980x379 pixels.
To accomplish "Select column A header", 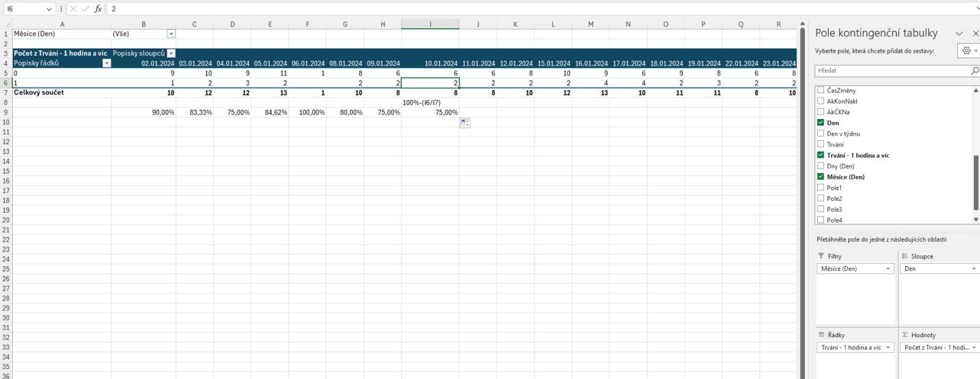I will point(62,25).
